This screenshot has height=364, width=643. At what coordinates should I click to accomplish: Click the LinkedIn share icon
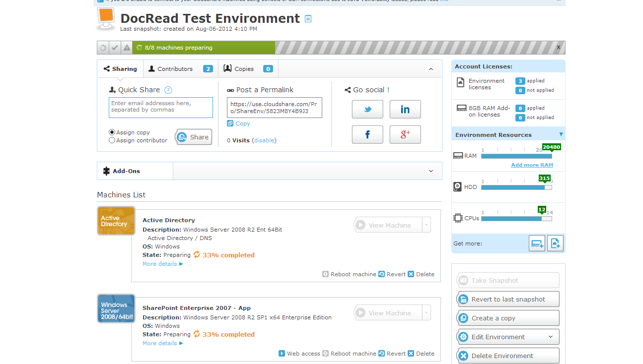pyautogui.click(x=405, y=110)
